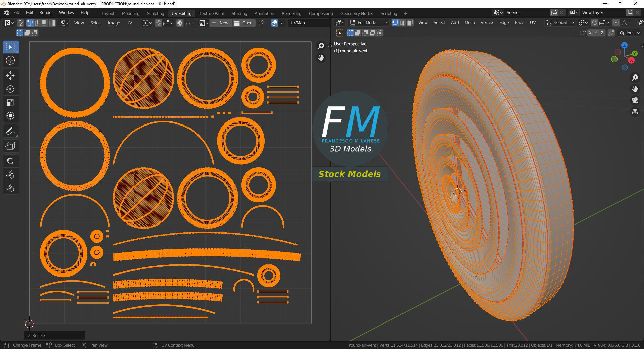Screen dimensions: 644x349
Task: Click the Rip Region tool icon
Action: pyautogui.click(x=10, y=146)
